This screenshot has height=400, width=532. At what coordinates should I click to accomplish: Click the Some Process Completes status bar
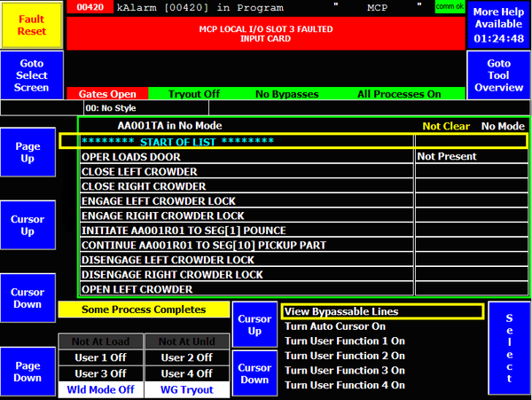click(144, 310)
